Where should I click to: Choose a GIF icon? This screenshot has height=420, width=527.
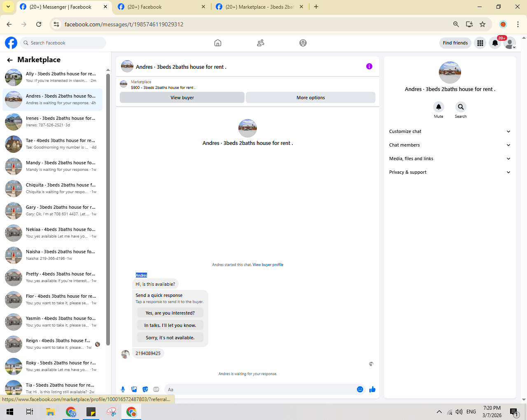pos(156,390)
